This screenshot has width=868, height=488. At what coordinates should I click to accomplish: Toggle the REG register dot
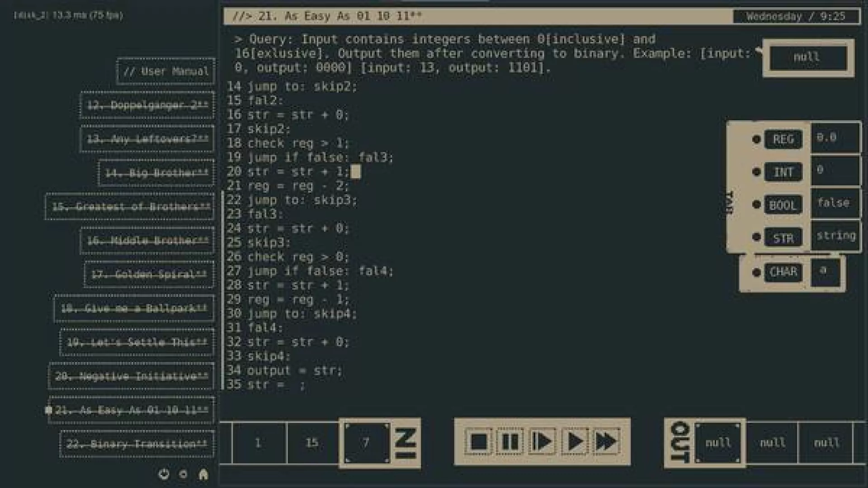(756, 139)
